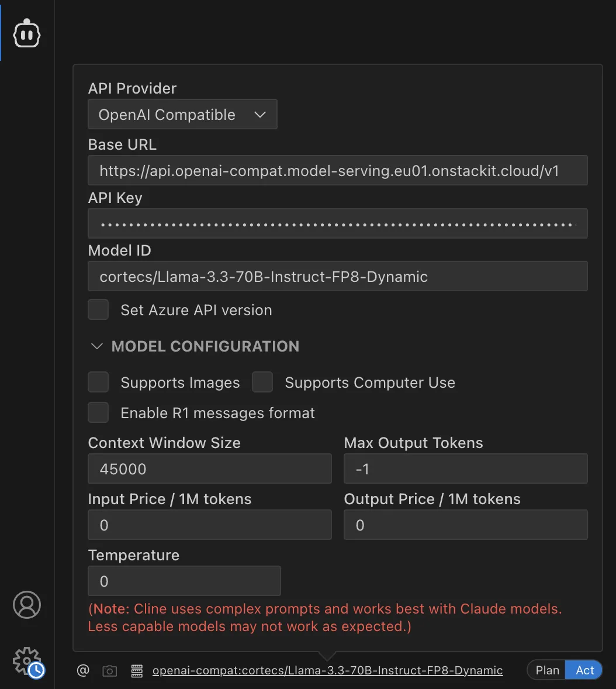Select the masked API Key field
616x689 pixels.
point(338,223)
